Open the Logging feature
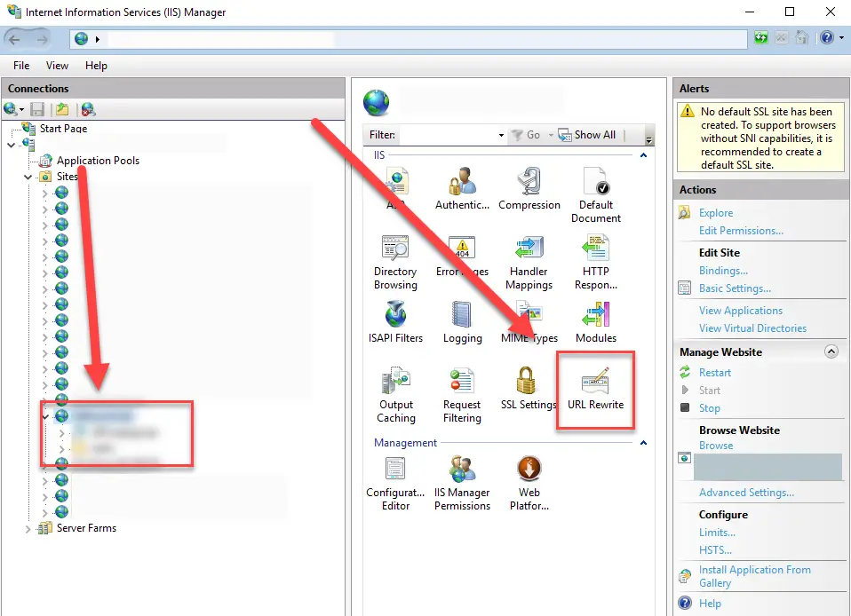This screenshot has height=616, width=851. [x=462, y=321]
